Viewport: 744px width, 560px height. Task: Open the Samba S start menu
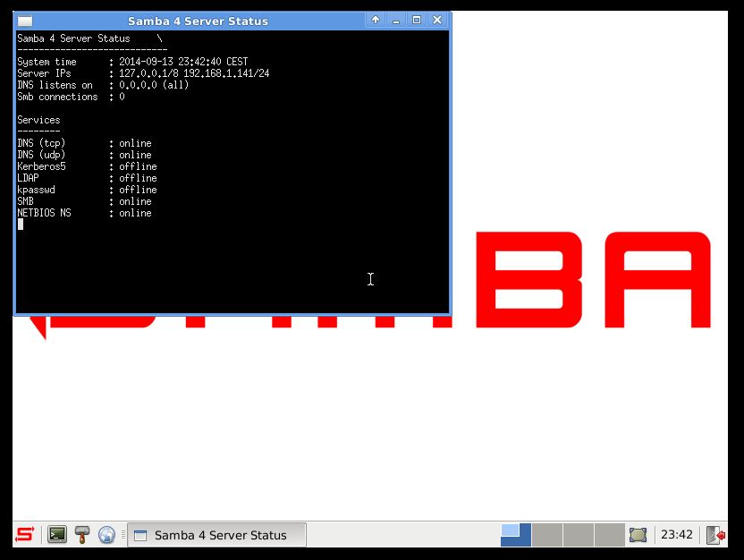coord(25,535)
